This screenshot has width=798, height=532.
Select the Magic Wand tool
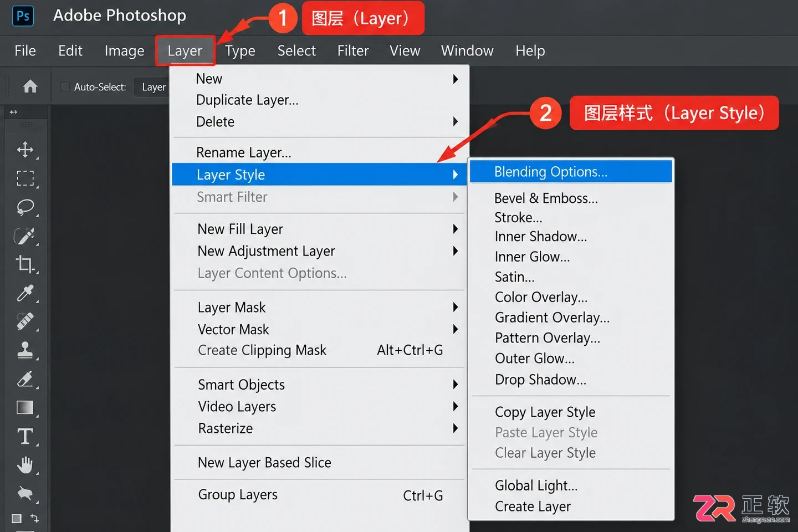click(x=25, y=236)
